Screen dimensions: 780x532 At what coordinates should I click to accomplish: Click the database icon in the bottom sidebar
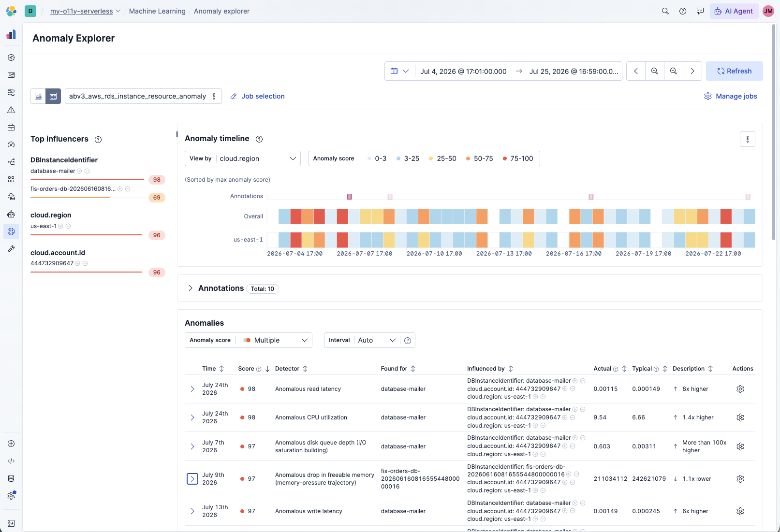[11, 478]
